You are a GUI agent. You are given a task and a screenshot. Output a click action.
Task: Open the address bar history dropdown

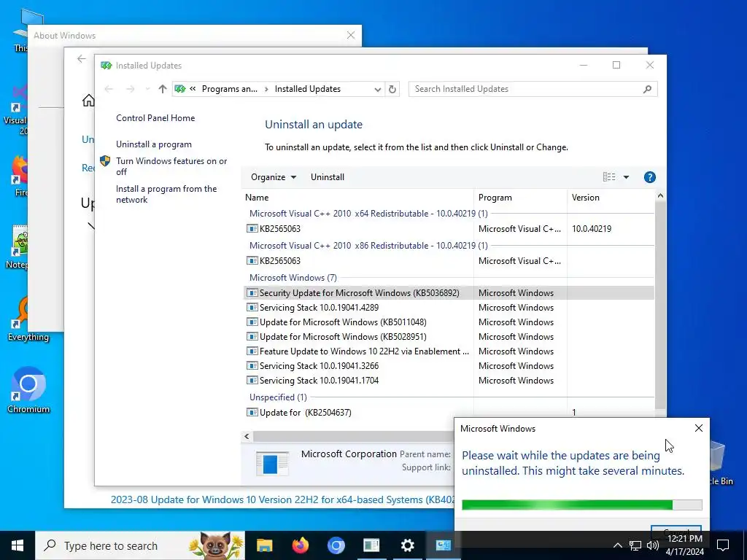click(377, 89)
